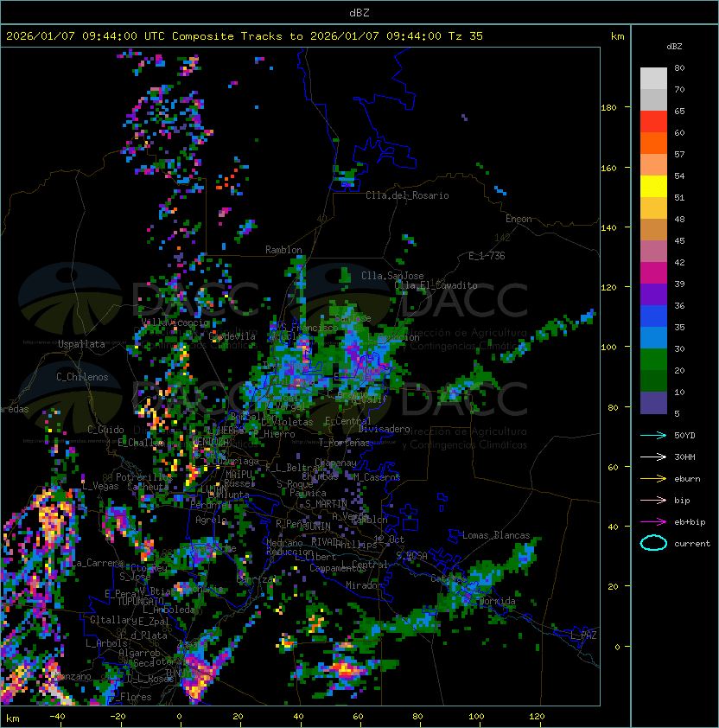719x728 pixels.
Task: Click the Uspallata map label
Action: click(81, 344)
